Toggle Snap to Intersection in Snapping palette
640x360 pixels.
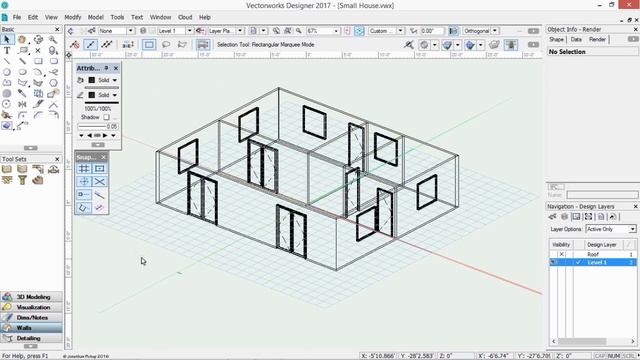pos(99,182)
